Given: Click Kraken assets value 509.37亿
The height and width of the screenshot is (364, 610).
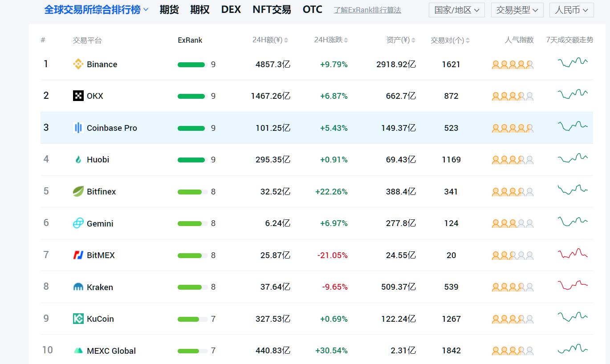Looking at the screenshot, I should [399, 287].
